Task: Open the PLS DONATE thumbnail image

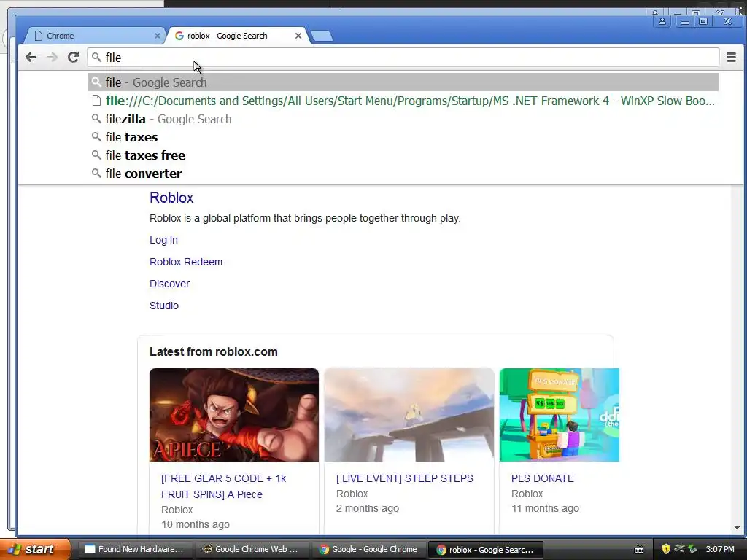Action: click(x=560, y=415)
